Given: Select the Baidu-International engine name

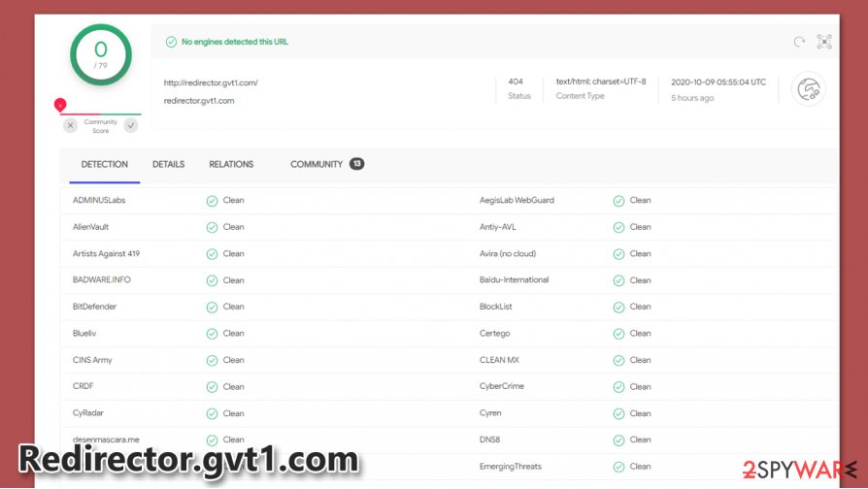Looking at the screenshot, I should click(514, 279).
